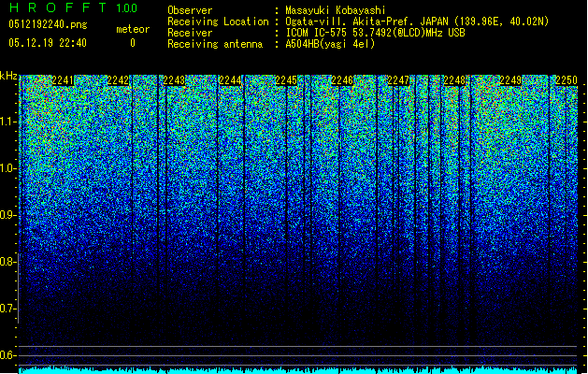The image size is (588, 374).
Task: Click the meteor count value 0
Action: click(133, 43)
